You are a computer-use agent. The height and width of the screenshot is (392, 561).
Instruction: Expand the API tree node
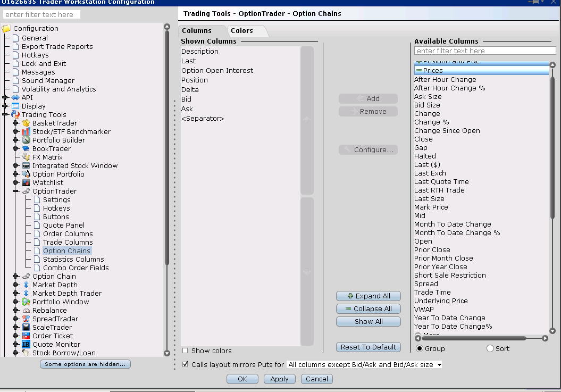(5, 97)
